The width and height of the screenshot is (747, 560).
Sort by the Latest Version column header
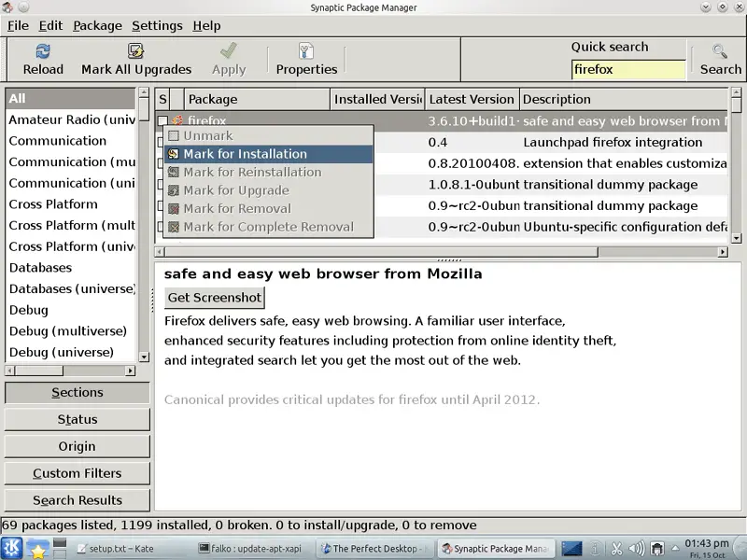point(472,99)
